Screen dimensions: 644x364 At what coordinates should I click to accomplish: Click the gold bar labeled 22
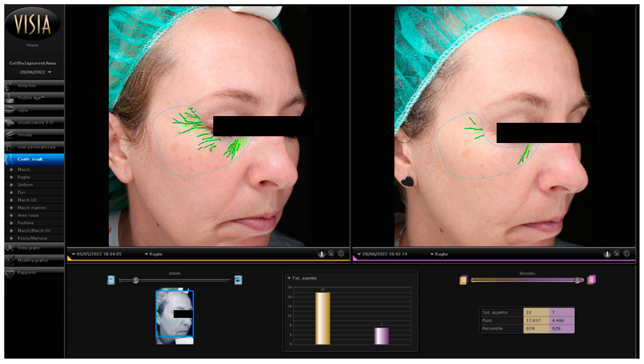tap(323, 318)
